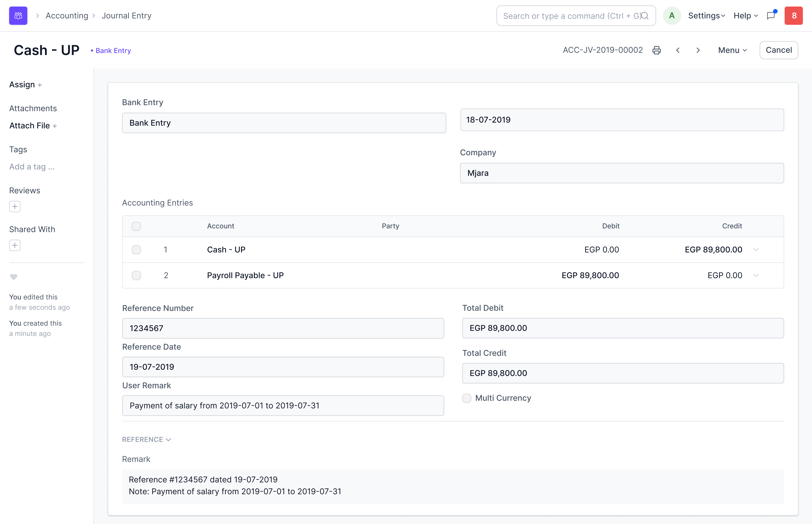Open the chat bubble icon in the top bar
This screenshot has width=812, height=524.
click(x=771, y=16)
